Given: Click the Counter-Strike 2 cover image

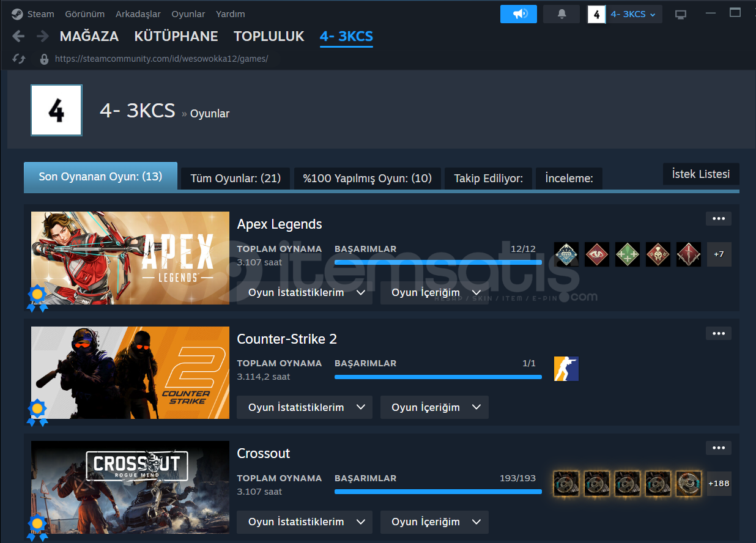Looking at the screenshot, I should coord(130,372).
